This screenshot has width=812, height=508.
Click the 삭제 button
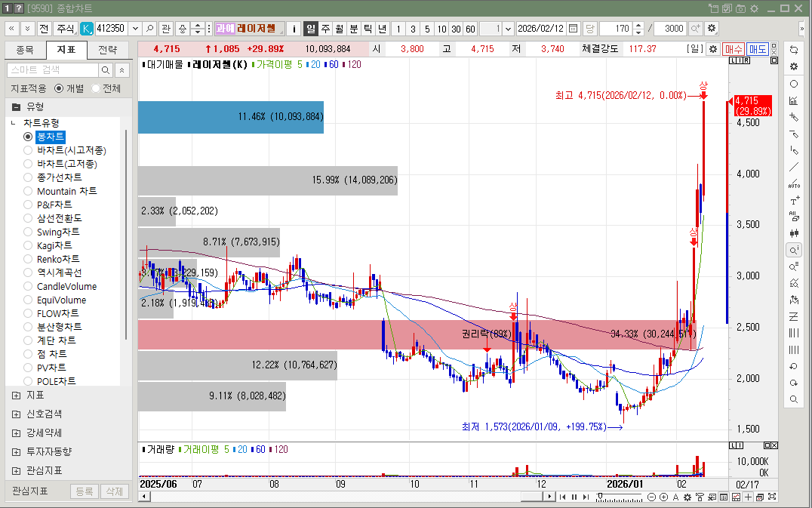(115, 491)
